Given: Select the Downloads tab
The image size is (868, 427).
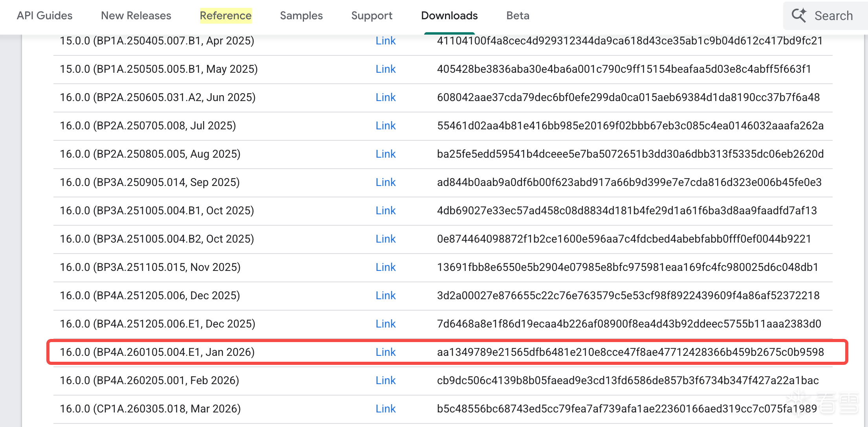Looking at the screenshot, I should [449, 16].
